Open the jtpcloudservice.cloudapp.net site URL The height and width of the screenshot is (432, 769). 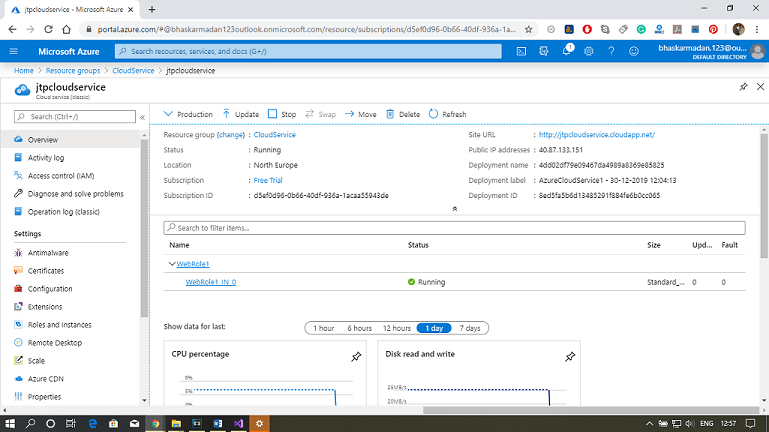[596, 134]
